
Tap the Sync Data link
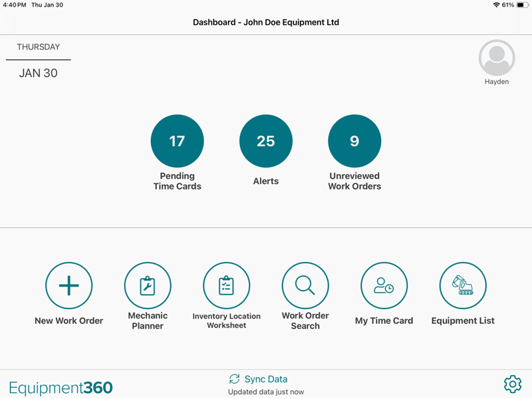(265, 379)
